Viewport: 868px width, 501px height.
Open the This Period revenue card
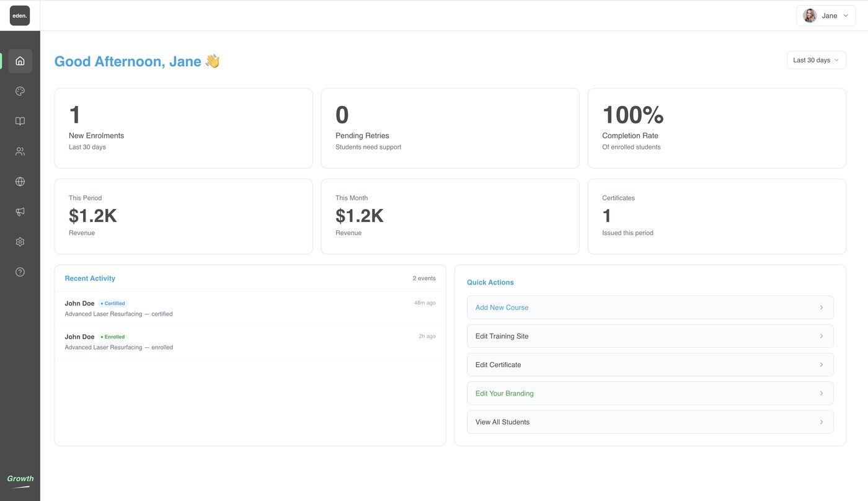[184, 216]
